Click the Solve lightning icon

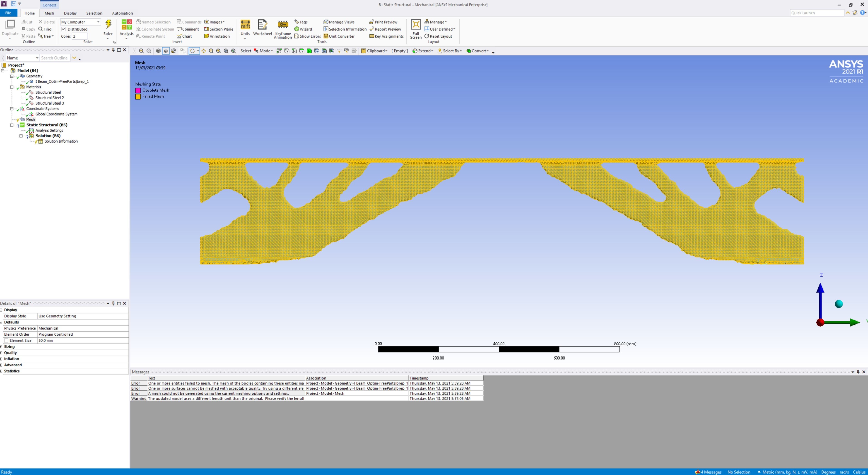[108, 25]
